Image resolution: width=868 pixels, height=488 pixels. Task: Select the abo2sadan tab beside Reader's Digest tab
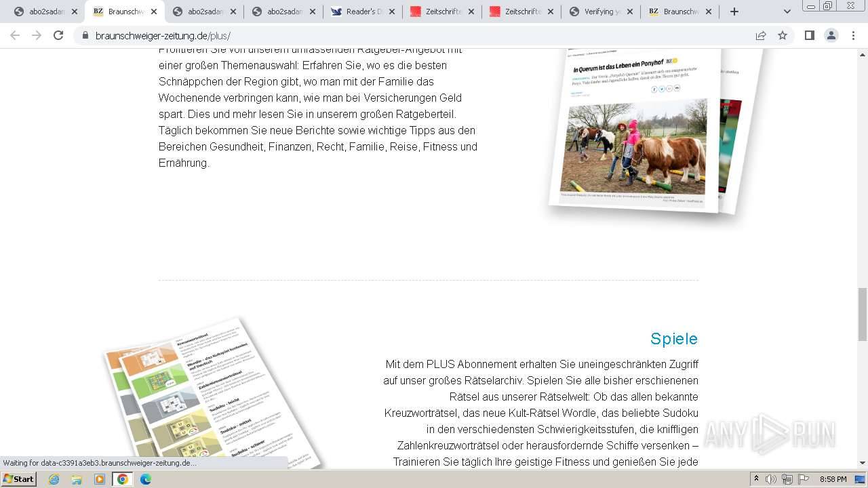(x=283, y=12)
